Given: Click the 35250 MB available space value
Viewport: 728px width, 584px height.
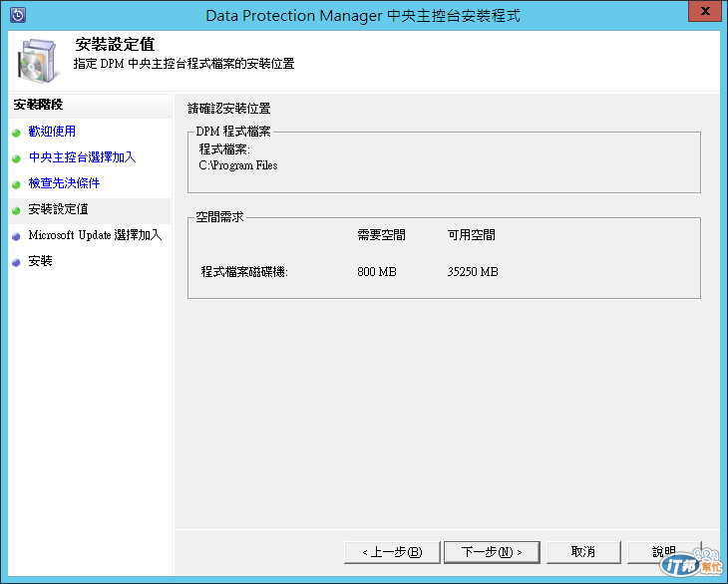Looking at the screenshot, I should pos(473,272).
